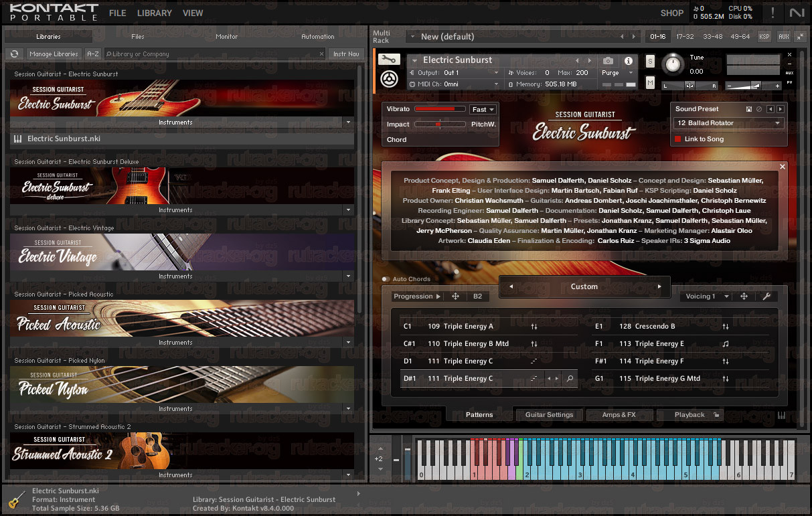Open the 12 Ballad Rotator preset dropdown

tap(728, 123)
